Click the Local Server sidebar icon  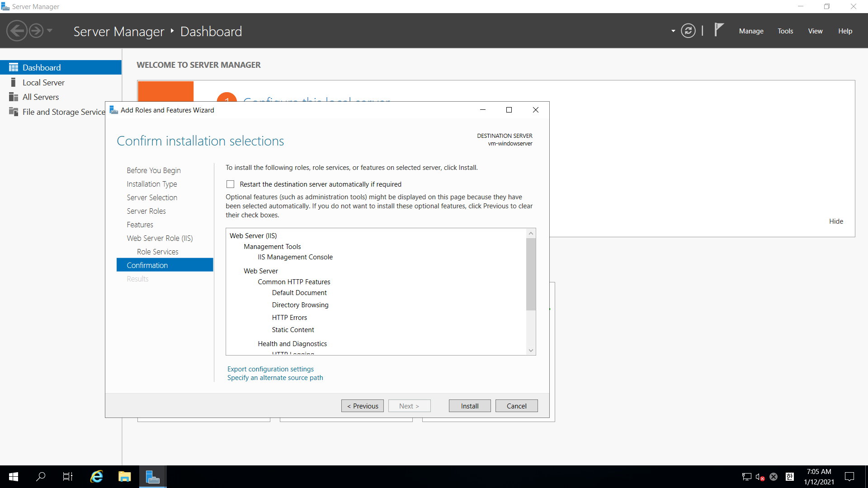point(14,82)
